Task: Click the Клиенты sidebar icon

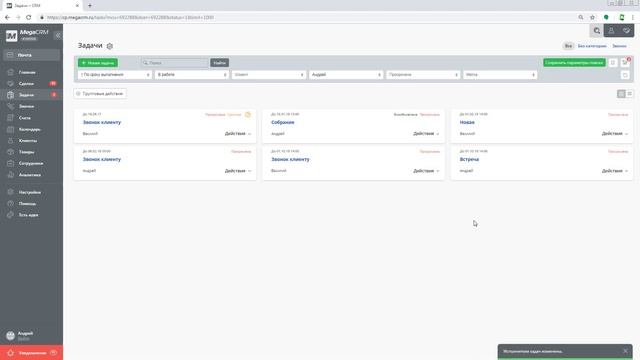Action: 11,140
